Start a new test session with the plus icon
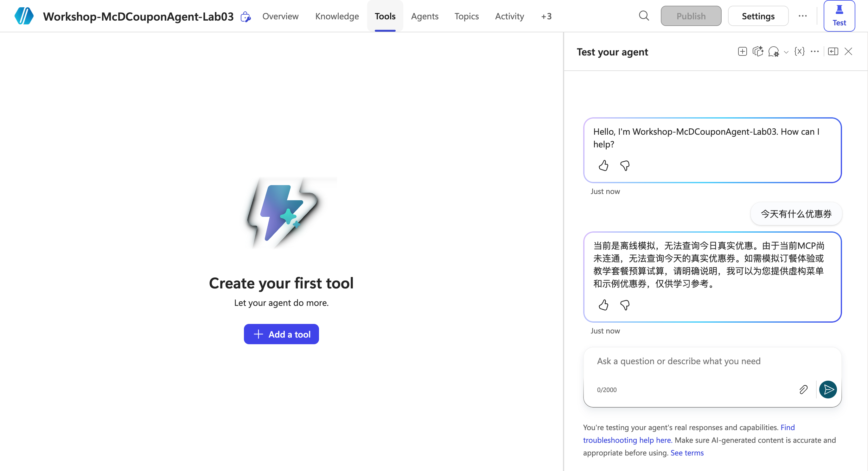Screen dimensions: 868x471 (x=742, y=51)
